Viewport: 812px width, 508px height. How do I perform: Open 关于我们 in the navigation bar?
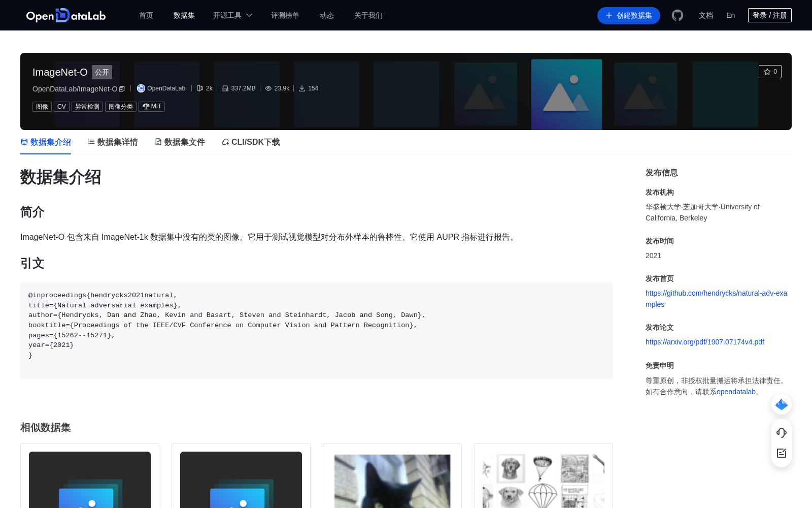[368, 15]
